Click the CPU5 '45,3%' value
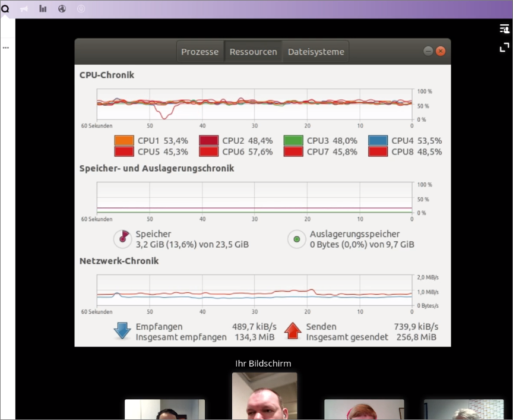513x420 pixels. pyautogui.click(x=176, y=152)
